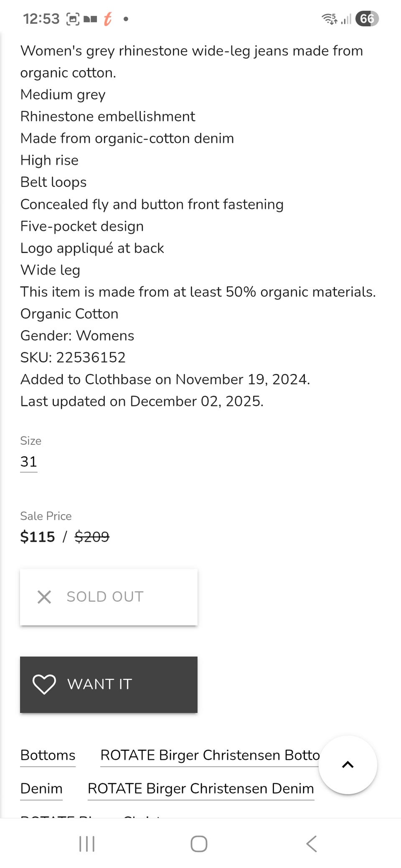The width and height of the screenshot is (401, 868).
Task: Tap the screen capture status icon
Action: (73, 19)
